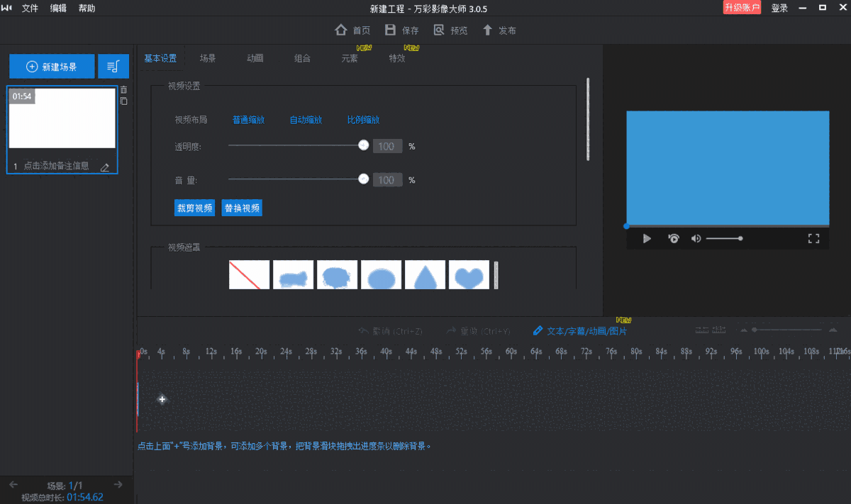The image size is (851, 504).
Task: Switch layout to 比例缩放
Action: click(x=363, y=120)
